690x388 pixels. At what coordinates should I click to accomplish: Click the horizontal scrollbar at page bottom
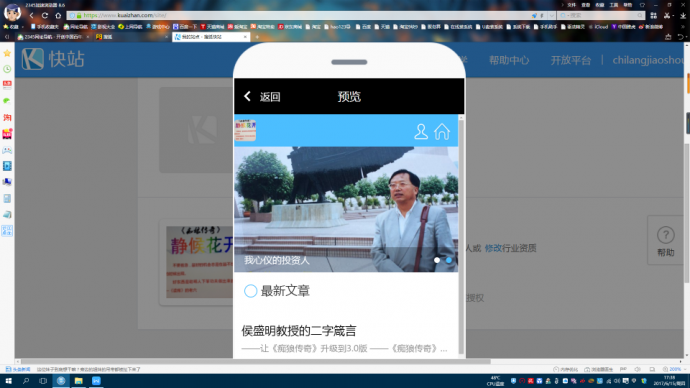255,362
